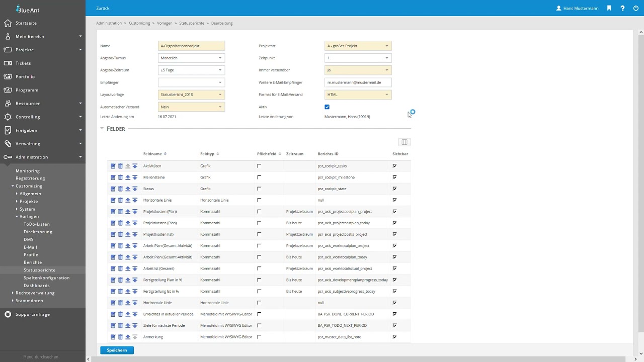The height and width of the screenshot is (362, 644).
Task: Move the Status field up
Action: click(128, 189)
